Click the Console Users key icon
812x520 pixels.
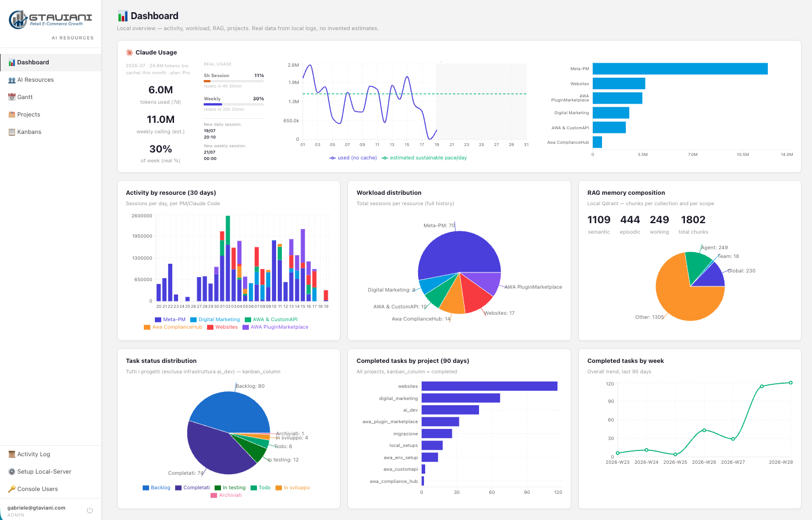(12, 489)
